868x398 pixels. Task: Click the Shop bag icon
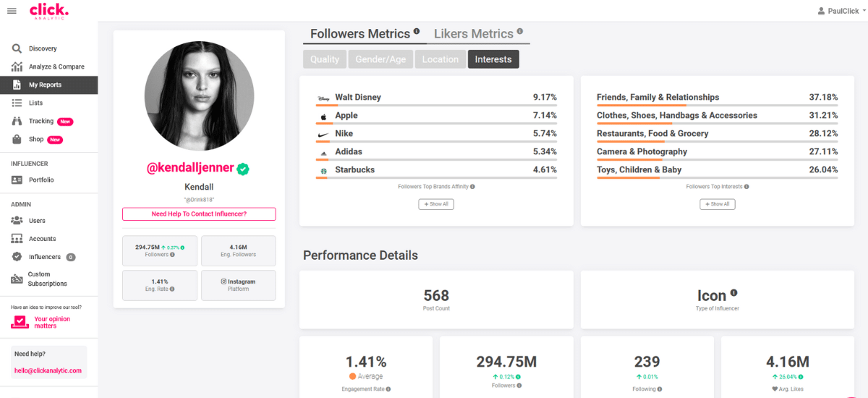17,140
